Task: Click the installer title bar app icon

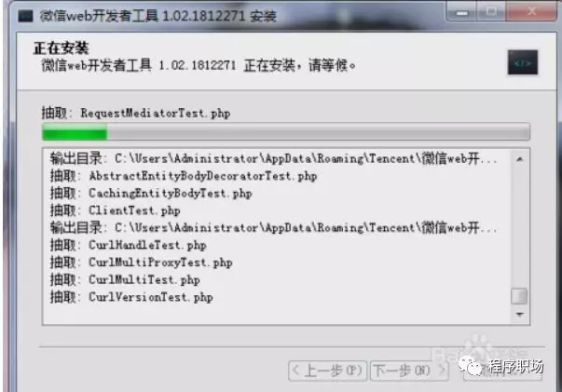Action: point(25,16)
